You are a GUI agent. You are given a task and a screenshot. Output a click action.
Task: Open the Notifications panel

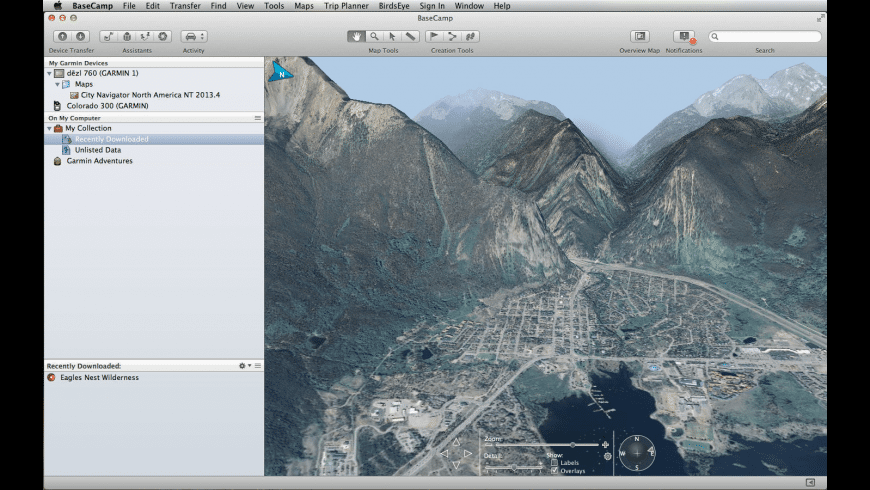point(684,36)
